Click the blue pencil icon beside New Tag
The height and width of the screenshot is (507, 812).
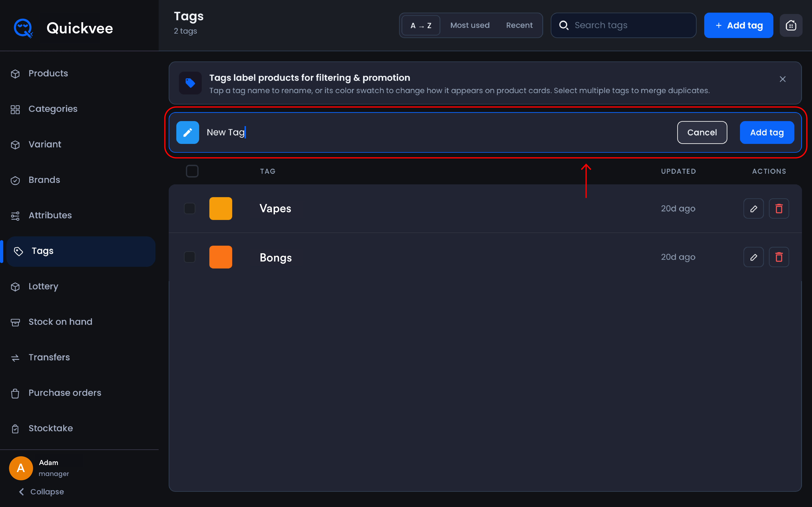[x=188, y=132]
